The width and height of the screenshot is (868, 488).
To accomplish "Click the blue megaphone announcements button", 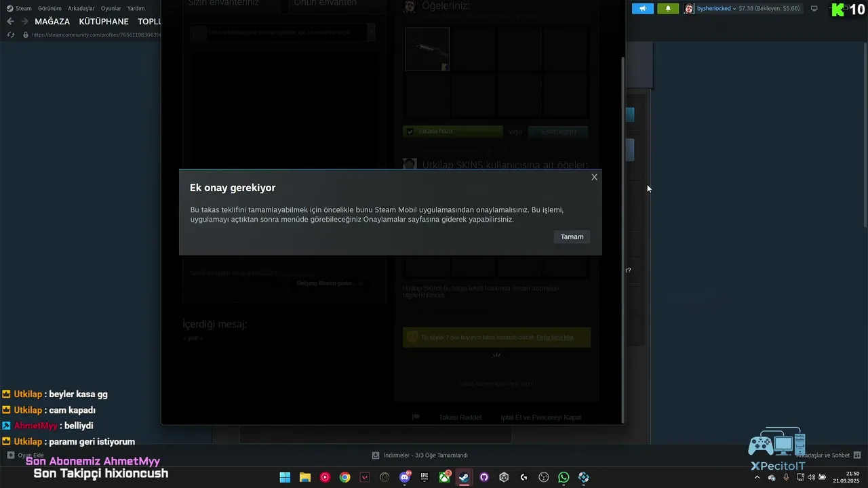I will (x=642, y=9).
